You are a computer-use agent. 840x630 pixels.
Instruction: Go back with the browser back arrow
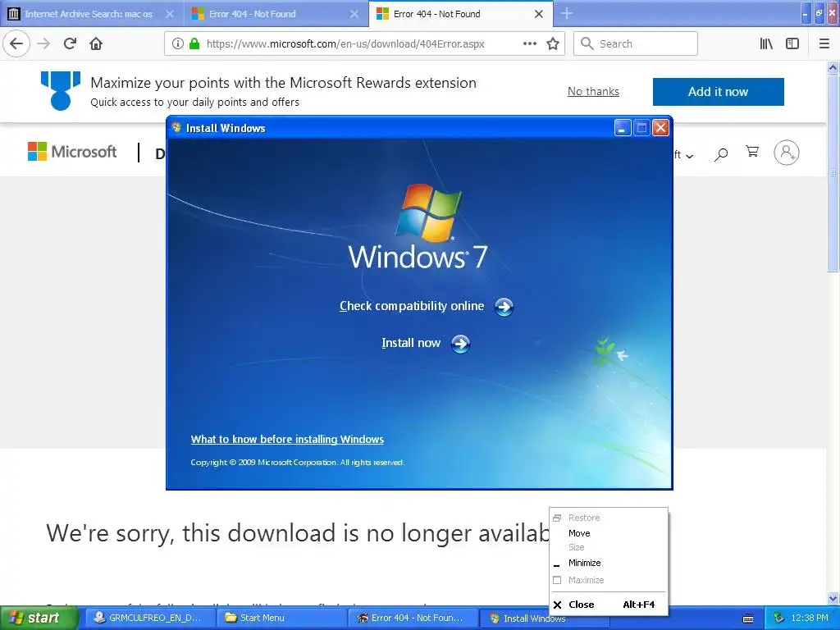click(x=16, y=43)
